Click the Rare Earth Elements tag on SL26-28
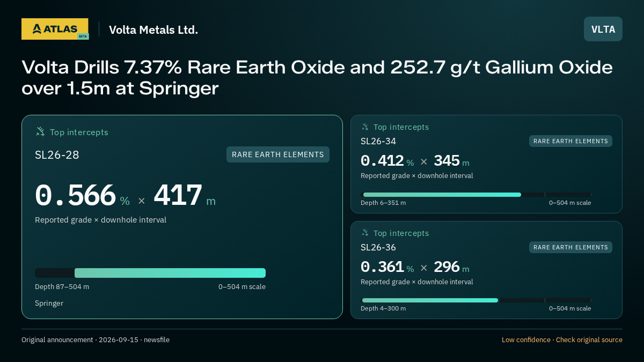This screenshot has height=362, width=644. click(x=278, y=154)
